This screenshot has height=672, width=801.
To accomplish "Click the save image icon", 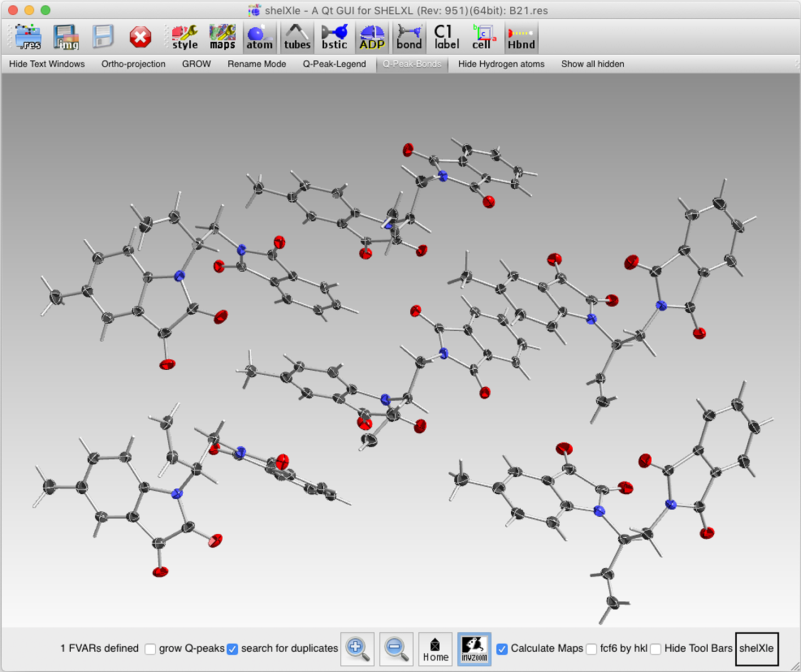I will point(66,37).
